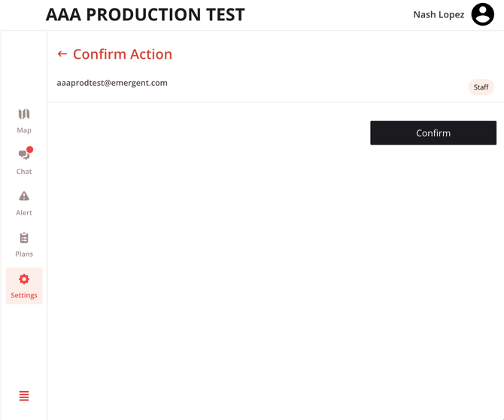Select the Settings gear icon
The width and height of the screenshot is (504, 420).
pos(24,279)
